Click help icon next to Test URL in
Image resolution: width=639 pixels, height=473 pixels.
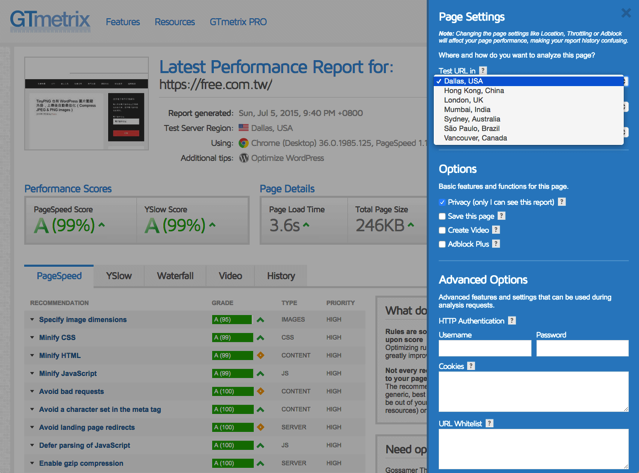pos(483,71)
